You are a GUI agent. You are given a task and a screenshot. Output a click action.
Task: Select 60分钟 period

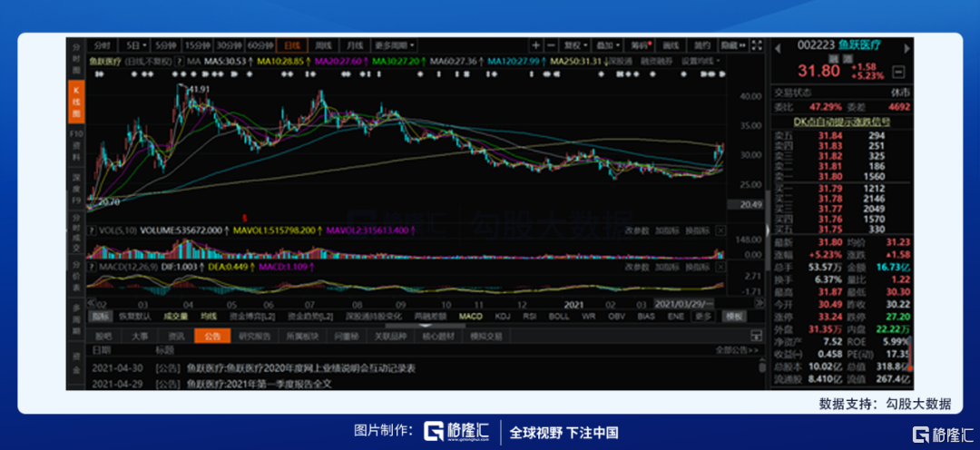(x=260, y=45)
